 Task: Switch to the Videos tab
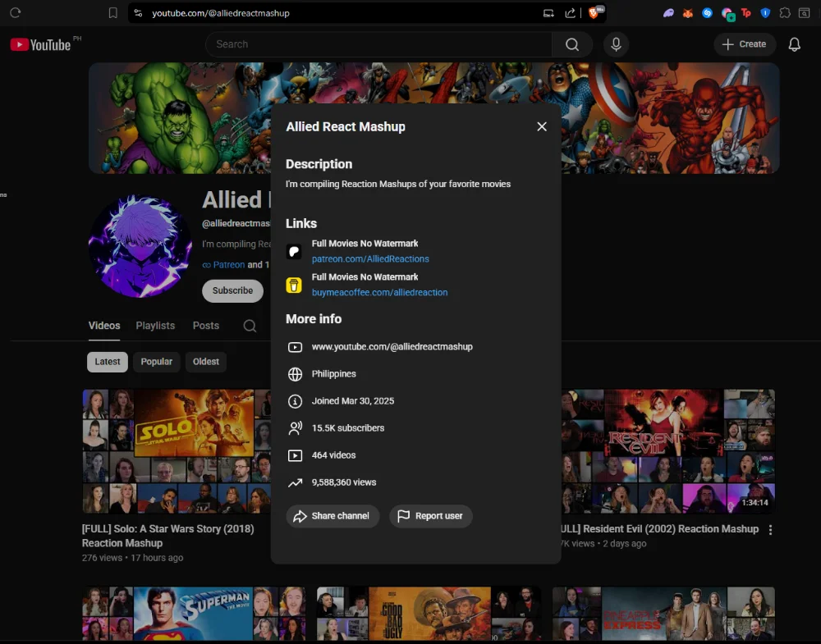click(x=104, y=326)
